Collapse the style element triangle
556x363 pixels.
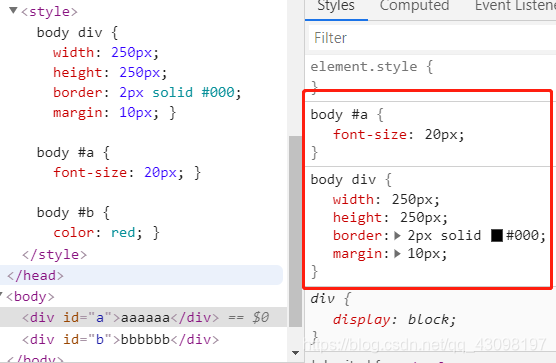(x=13, y=10)
